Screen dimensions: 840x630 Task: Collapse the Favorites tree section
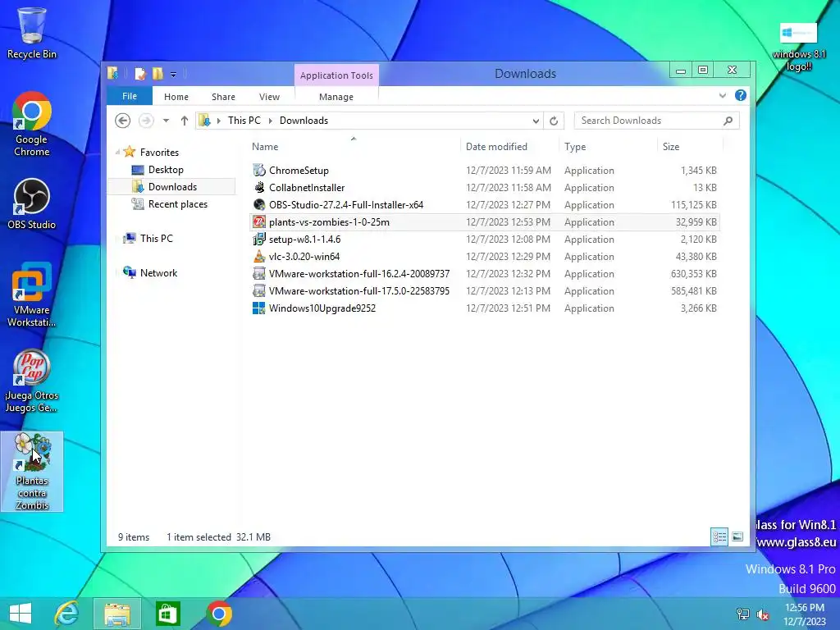[117, 152]
